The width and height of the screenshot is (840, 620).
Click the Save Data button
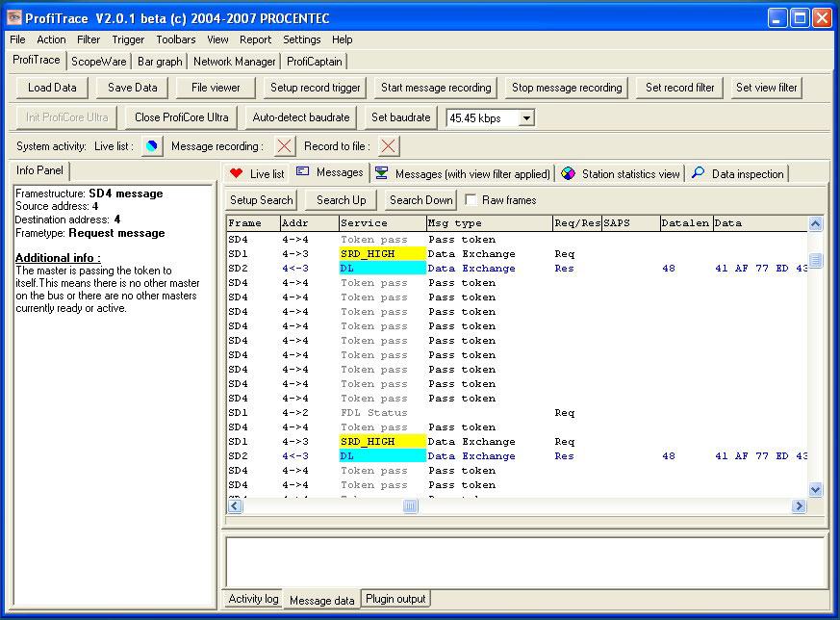133,88
